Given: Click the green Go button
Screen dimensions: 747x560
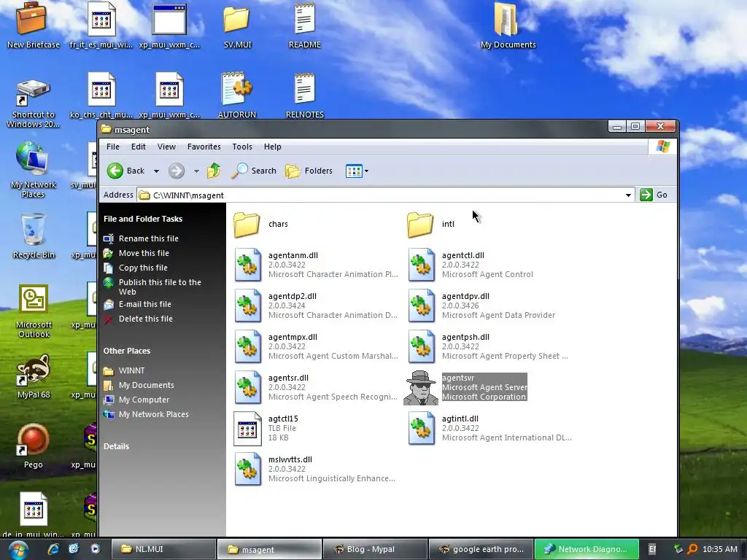Looking at the screenshot, I should coord(654,195).
